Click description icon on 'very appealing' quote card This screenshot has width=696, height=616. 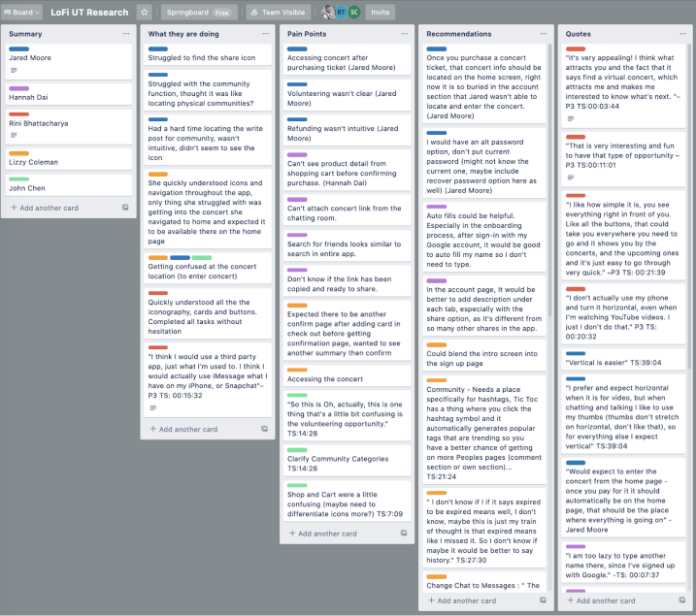click(571, 118)
